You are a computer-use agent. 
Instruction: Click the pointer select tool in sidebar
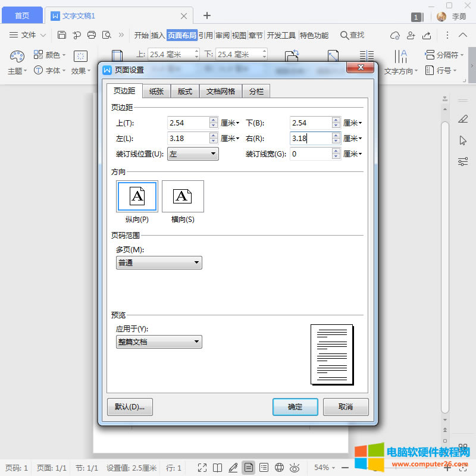coord(463,140)
